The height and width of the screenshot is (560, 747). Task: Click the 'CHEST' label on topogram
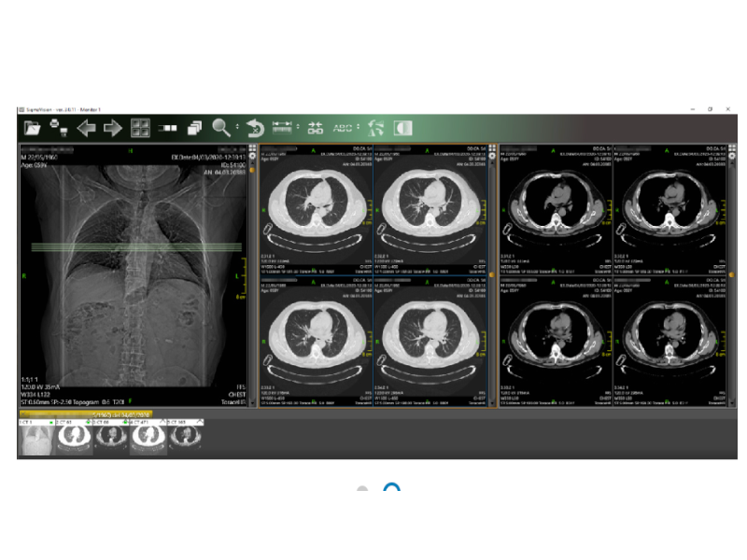pos(237,395)
